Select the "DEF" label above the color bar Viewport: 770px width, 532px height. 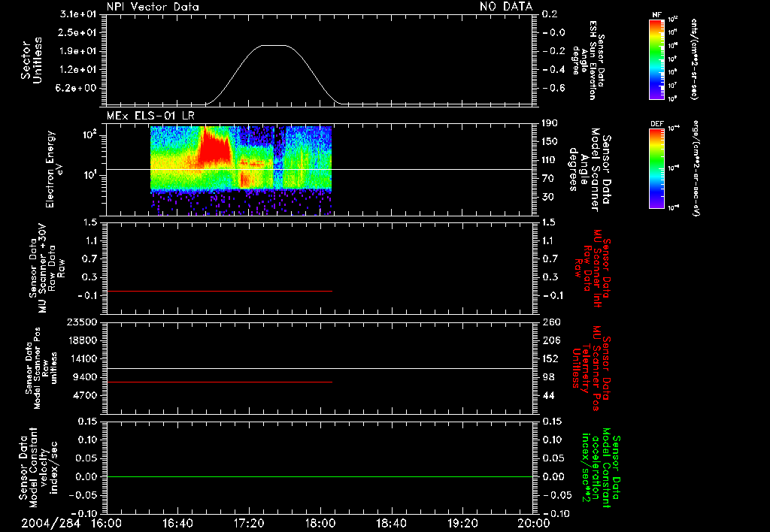point(656,124)
